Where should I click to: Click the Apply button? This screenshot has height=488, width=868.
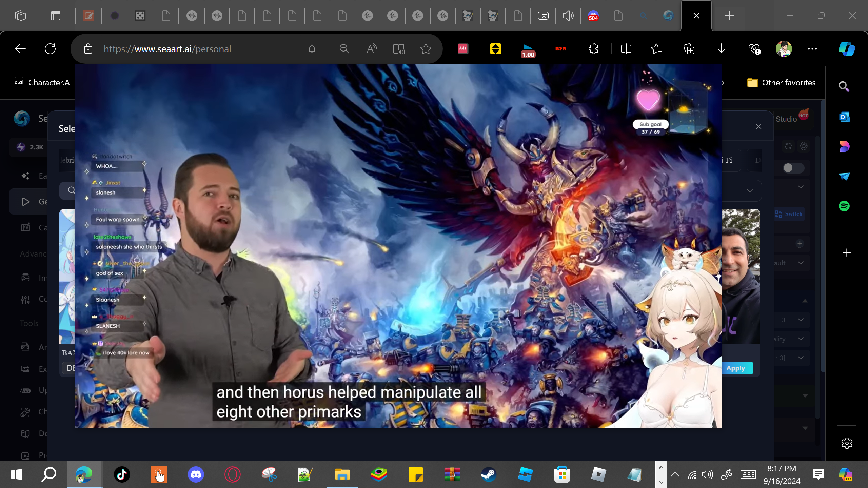[x=735, y=368]
